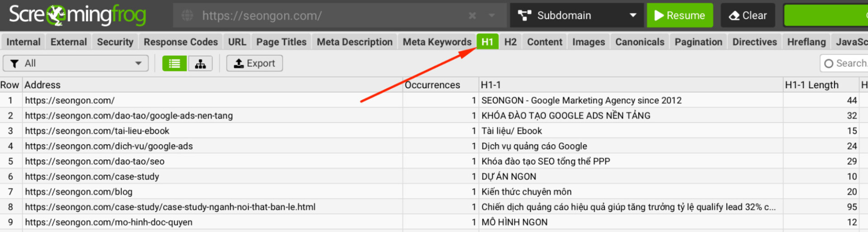868x232 pixels.
Task: Open the Meta Description tab
Action: tap(354, 42)
